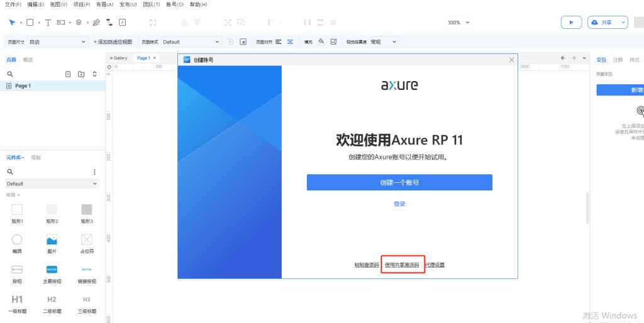Expand the 页面样式 Default dropdown
Screen dimensions: 644x323
(191, 42)
